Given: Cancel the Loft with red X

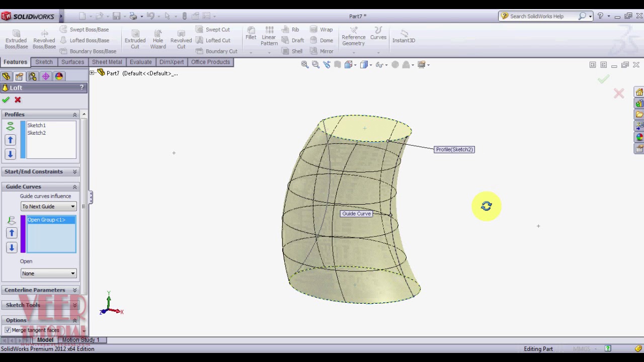Looking at the screenshot, I should [18, 100].
